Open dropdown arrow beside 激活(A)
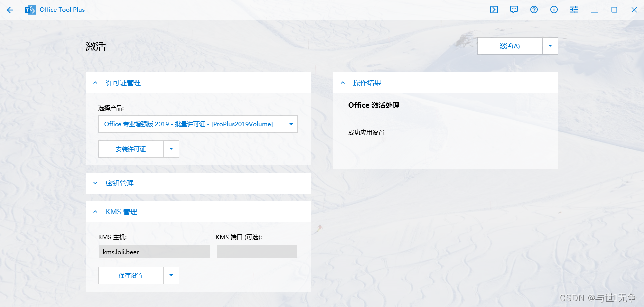 [x=550, y=46]
